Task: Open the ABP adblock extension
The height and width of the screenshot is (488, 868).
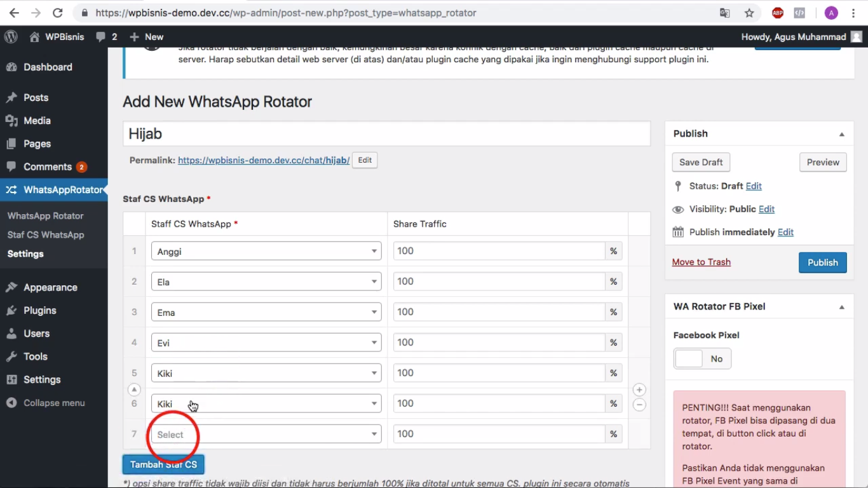Action: pos(778,13)
